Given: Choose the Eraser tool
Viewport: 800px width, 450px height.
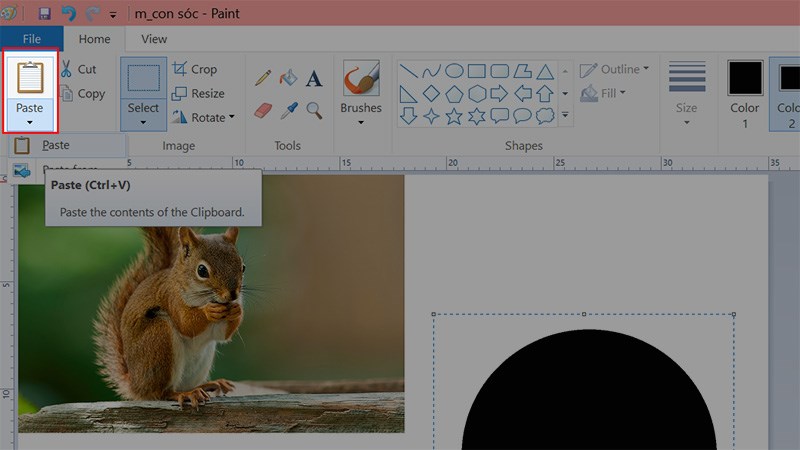Looking at the screenshot, I should (x=263, y=110).
